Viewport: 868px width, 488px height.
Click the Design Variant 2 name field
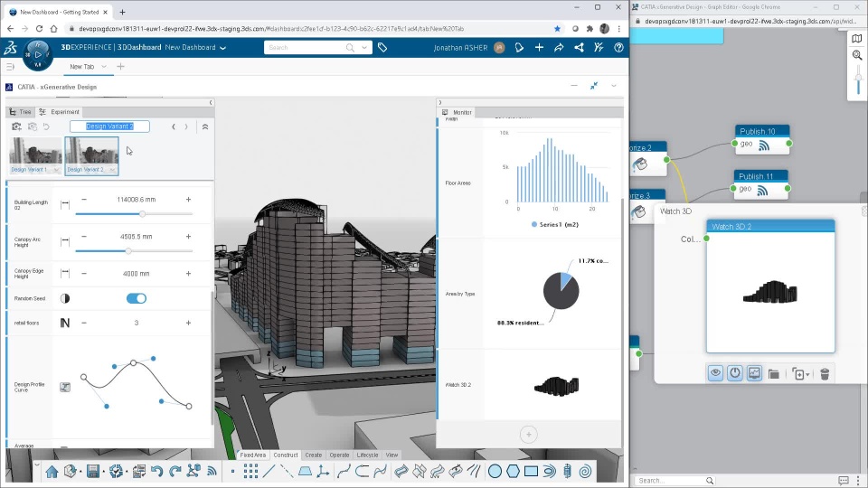pos(109,127)
